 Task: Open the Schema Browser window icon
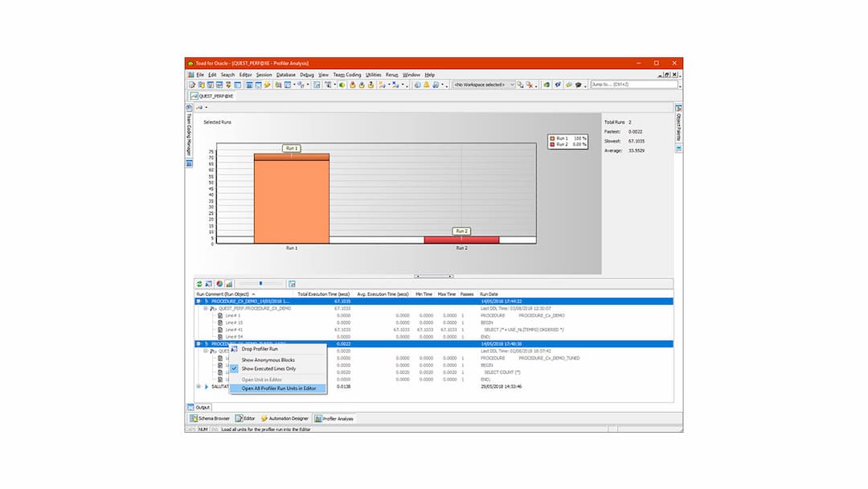(195, 418)
